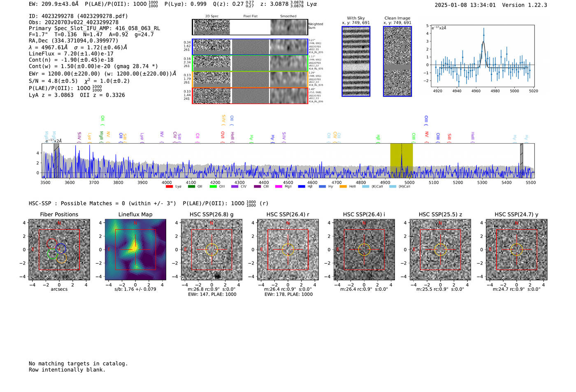Viewport: 576px width, 392px height.
Task: Click the blue fiber circle in Fiber Positions
Action: (x=61, y=248)
